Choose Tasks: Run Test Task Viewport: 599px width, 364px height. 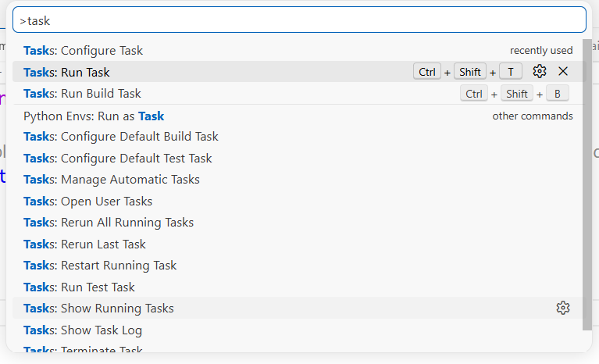coord(299,287)
